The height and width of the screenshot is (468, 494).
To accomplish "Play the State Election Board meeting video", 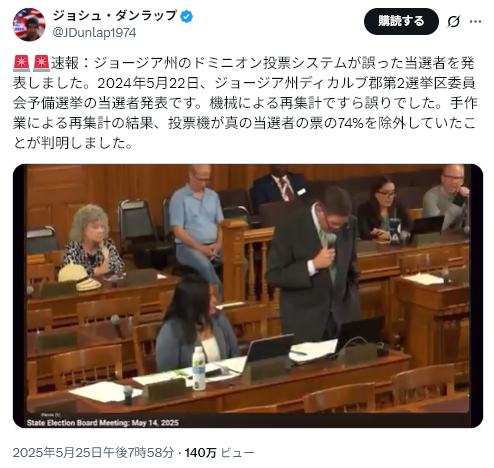I will tap(248, 296).
